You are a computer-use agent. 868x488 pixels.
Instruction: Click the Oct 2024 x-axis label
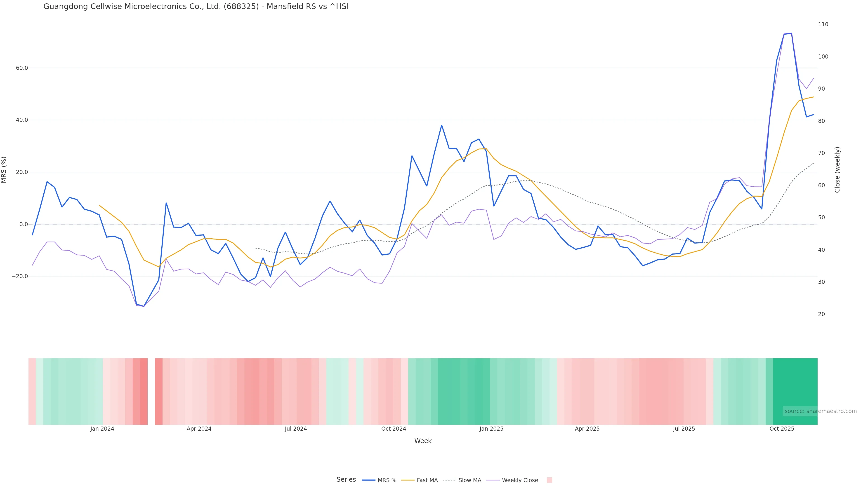394,429
